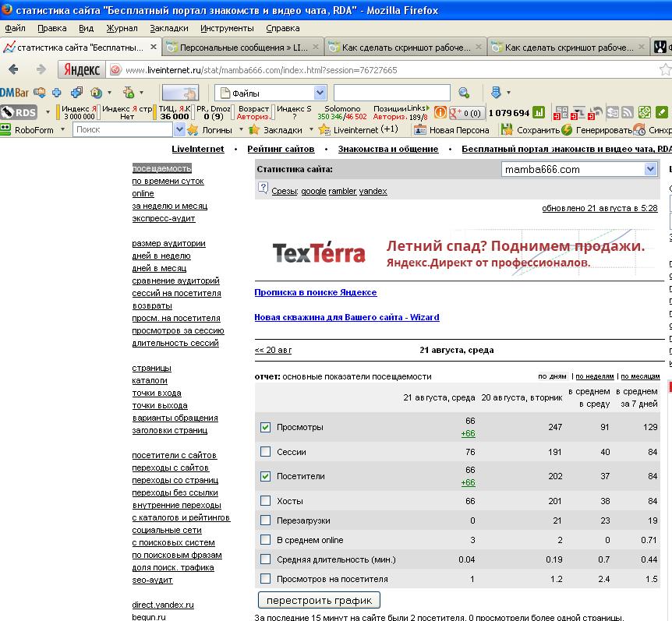Switch report view to по неделям

594,376
